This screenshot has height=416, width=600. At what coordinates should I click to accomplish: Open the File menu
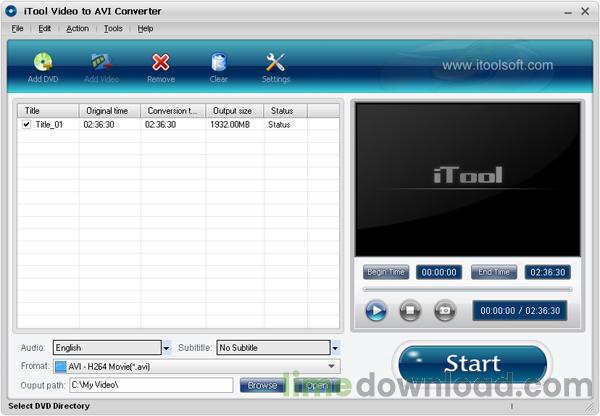17,28
